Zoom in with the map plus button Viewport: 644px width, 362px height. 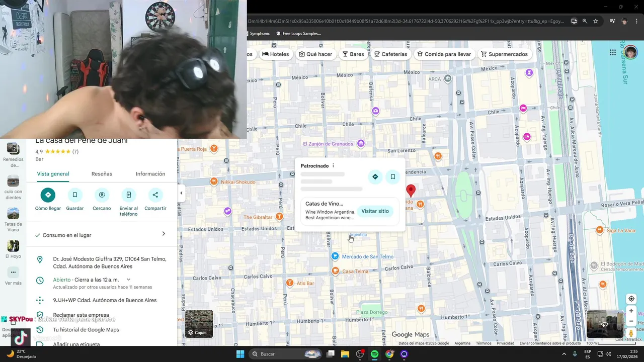pyautogui.click(x=631, y=311)
